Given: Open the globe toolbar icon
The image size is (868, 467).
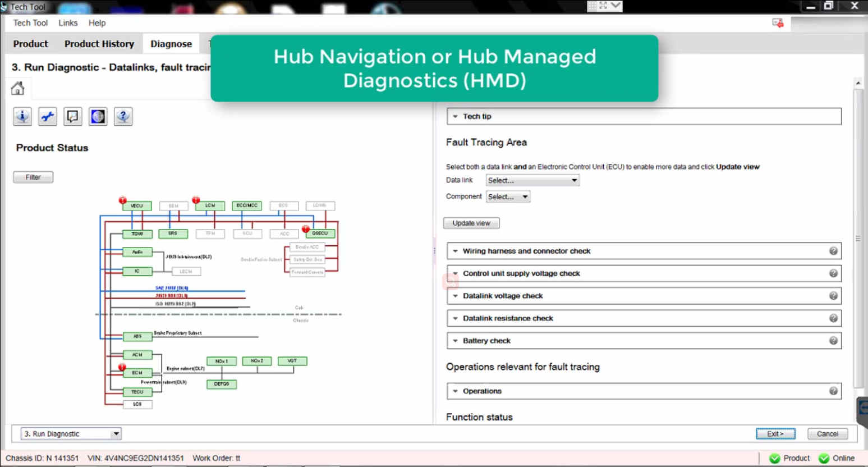Looking at the screenshot, I should tap(98, 117).
